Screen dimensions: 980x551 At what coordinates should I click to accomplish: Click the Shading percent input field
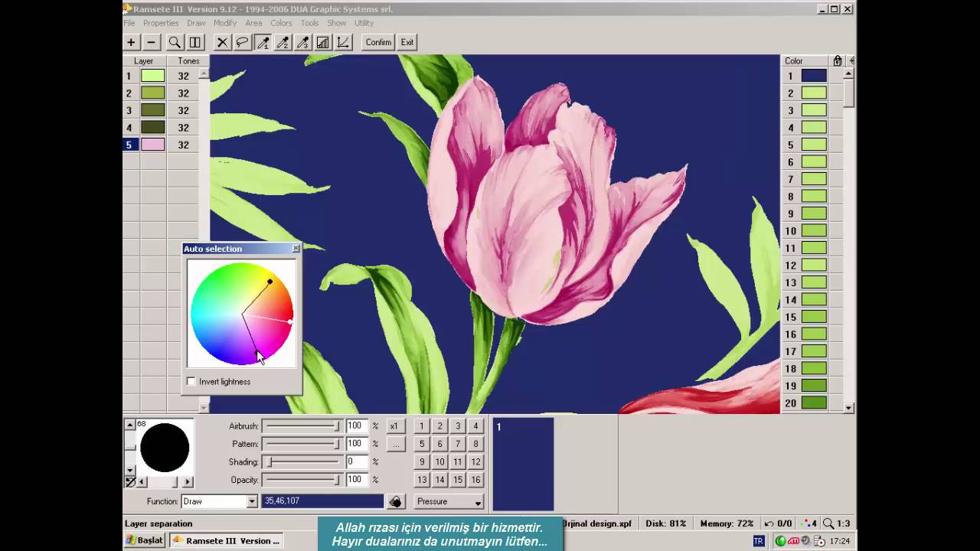[357, 462]
